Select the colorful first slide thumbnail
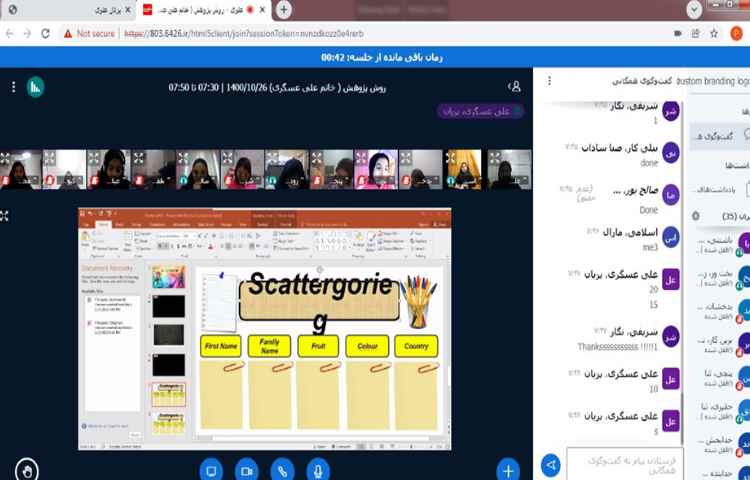 [168, 277]
